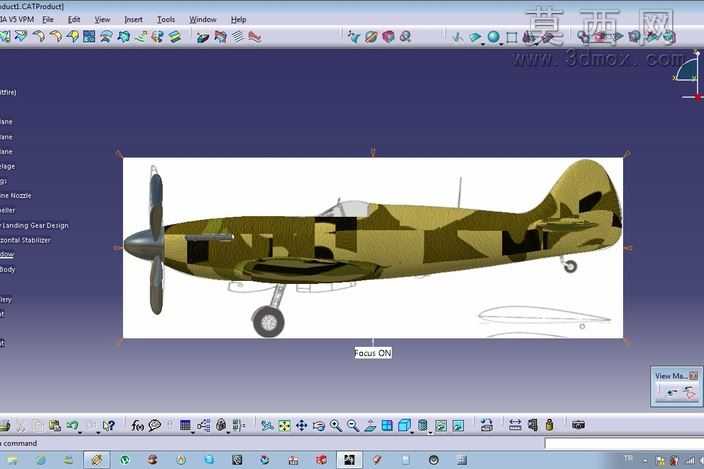Click the Create Multi-View icon
This screenshot has width=704, height=469.
click(x=387, y=425)
